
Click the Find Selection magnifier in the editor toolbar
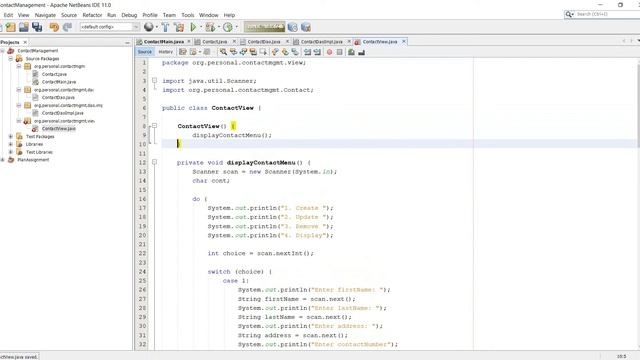tap(223, 52)
